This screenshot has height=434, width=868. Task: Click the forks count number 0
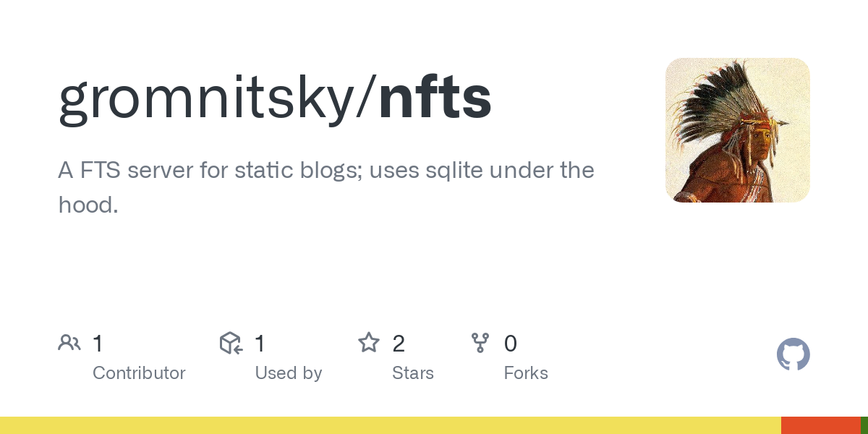(x=511, y=344)
